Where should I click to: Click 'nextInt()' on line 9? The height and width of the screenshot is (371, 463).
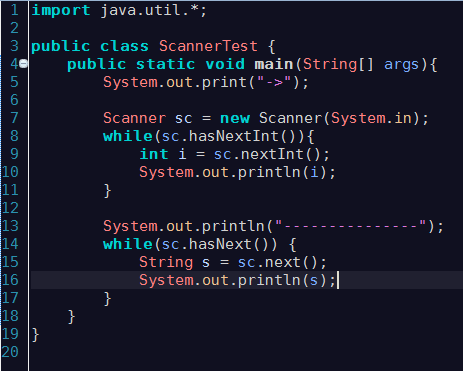click(280, 155)
